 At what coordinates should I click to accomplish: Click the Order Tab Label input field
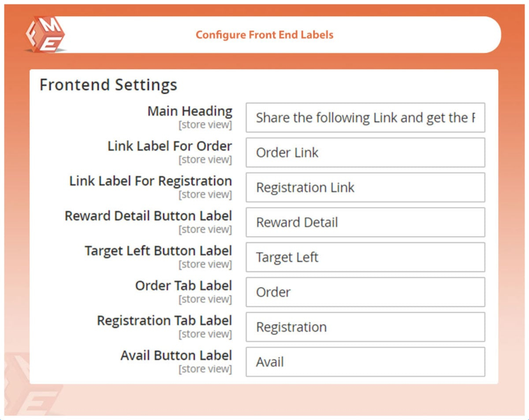pos(365,292)
